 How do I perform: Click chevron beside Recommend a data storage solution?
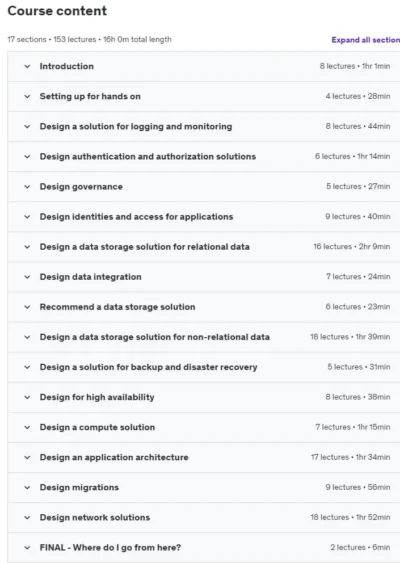tap(27, 307)
